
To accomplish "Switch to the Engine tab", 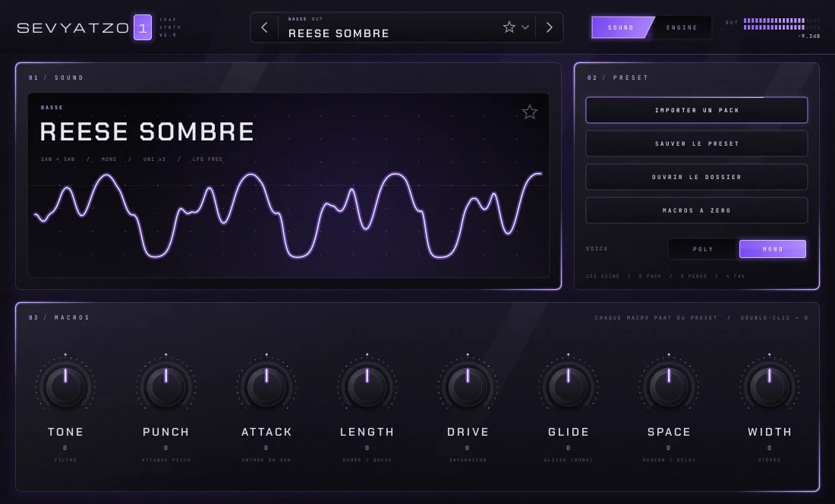I will click(x=682, y=27).
